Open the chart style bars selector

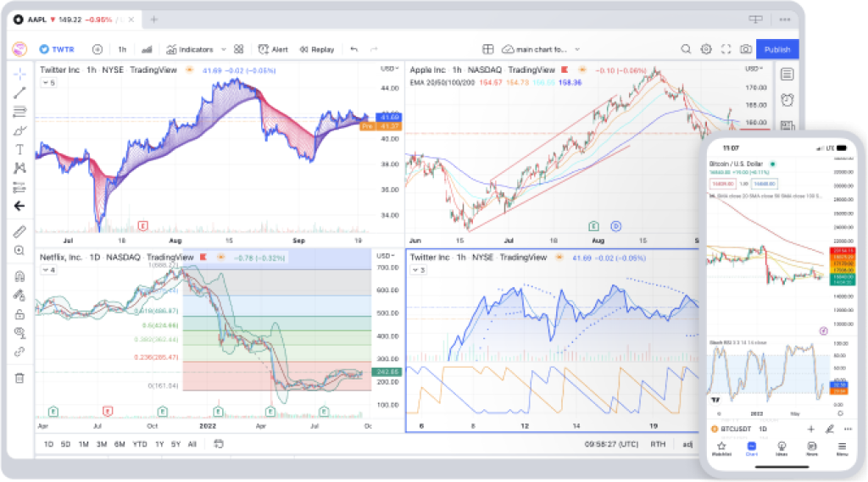(x=147, y=49)
